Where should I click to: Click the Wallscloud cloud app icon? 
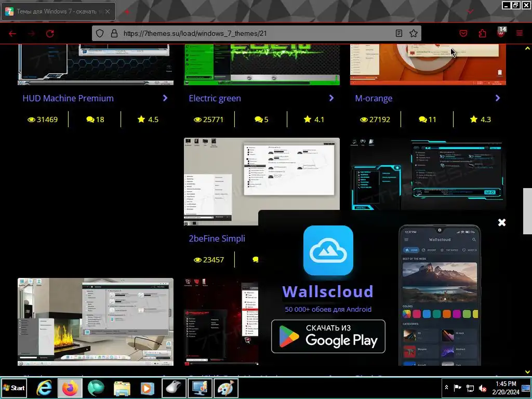(328, 250)
